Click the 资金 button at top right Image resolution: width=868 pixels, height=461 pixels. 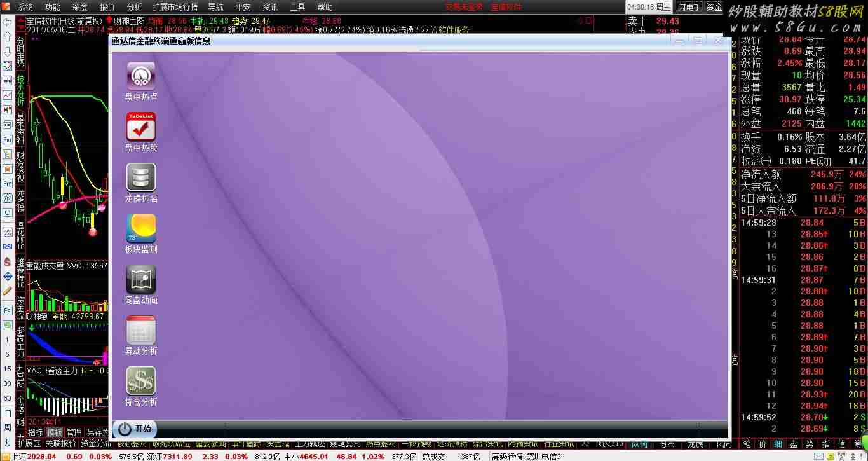tap(714, 7)
